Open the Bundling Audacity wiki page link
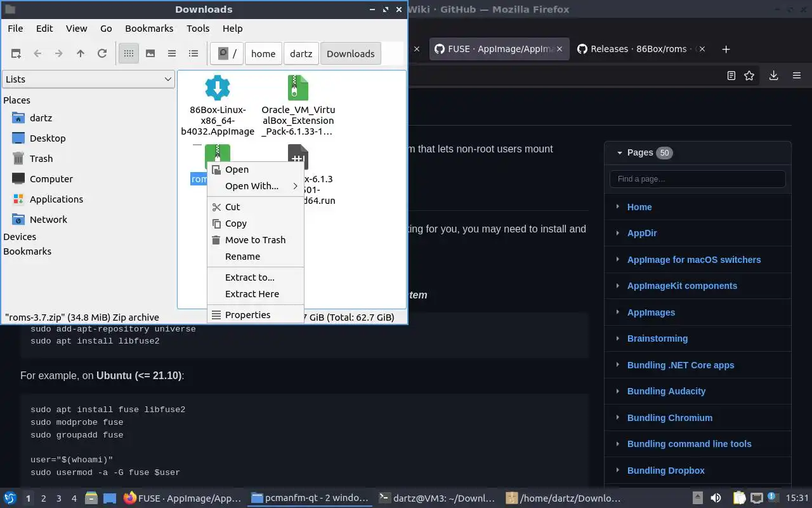The image size is (812, 508). [x=666, y=391]
